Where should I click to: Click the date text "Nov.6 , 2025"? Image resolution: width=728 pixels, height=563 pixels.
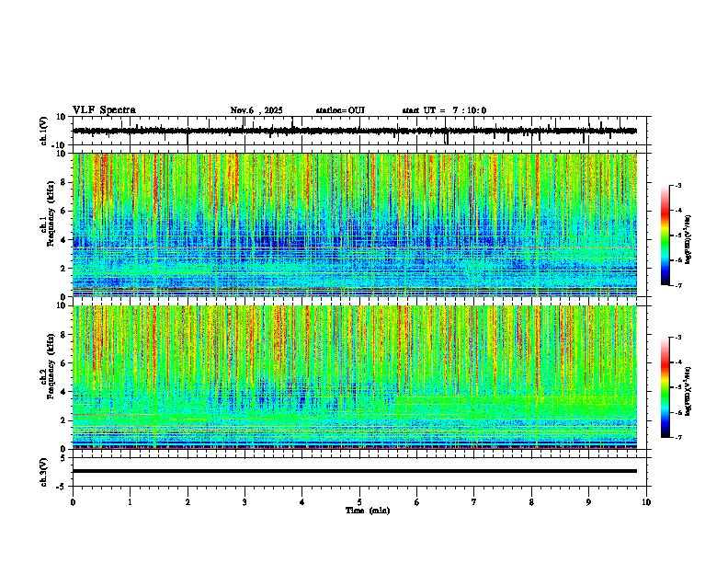[256, 110]
